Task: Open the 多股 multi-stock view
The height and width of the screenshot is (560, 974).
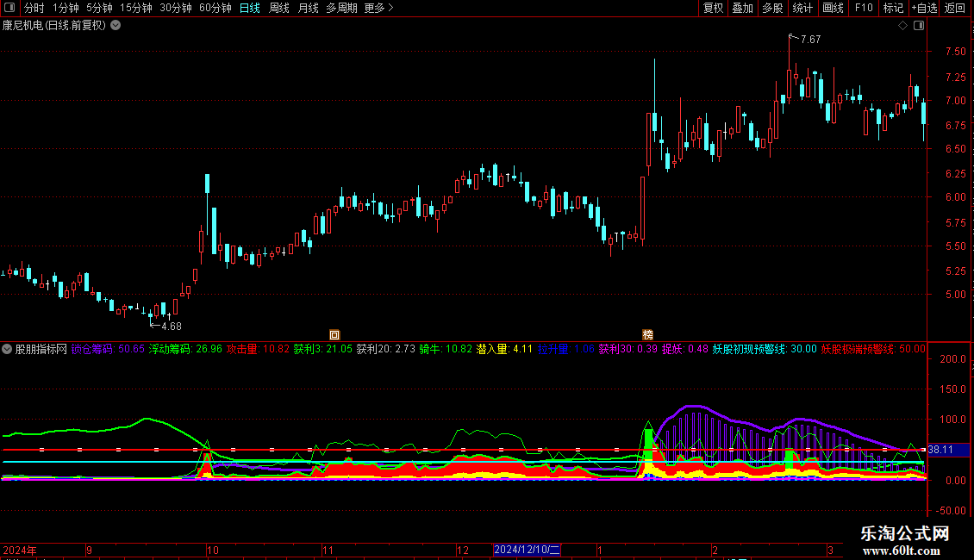Action: coord(773,8)
